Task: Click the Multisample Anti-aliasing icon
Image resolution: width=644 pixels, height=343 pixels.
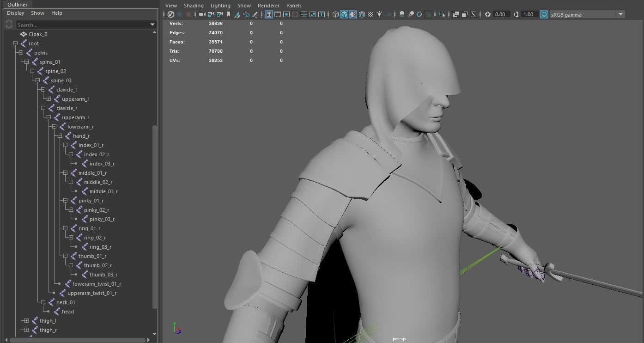Action: (419, 14)
